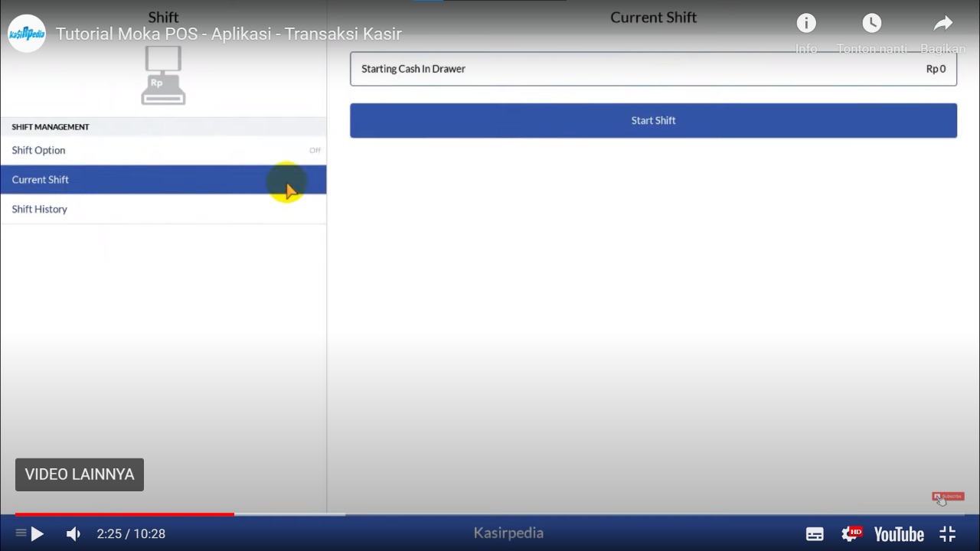Open the playlist menu icon

point(21,533)
